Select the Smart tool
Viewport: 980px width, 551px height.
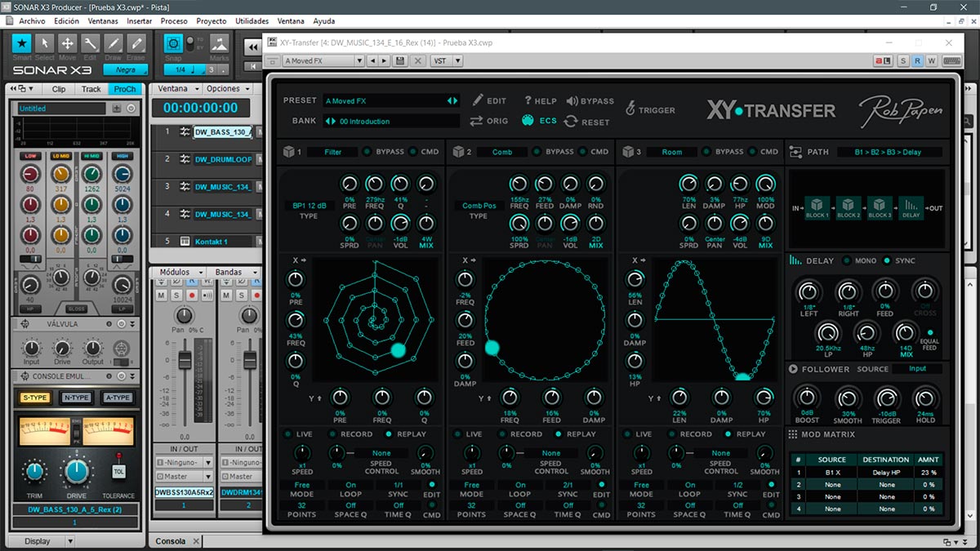22,43
